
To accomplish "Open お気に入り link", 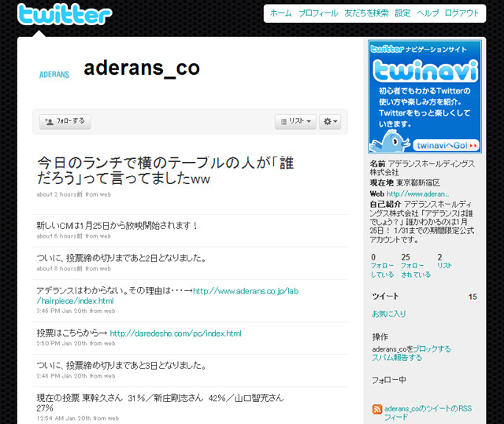I will tap(388, 314).
